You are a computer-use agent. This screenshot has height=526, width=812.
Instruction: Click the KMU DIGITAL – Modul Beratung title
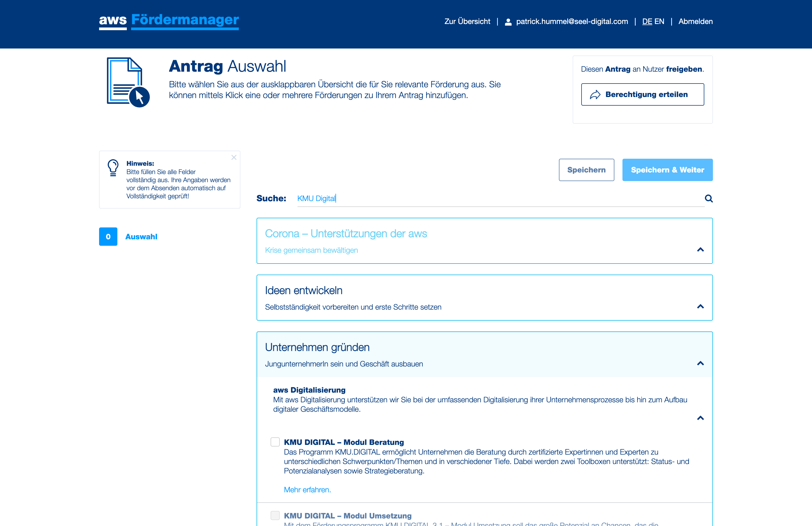click(x=344, y=442)
